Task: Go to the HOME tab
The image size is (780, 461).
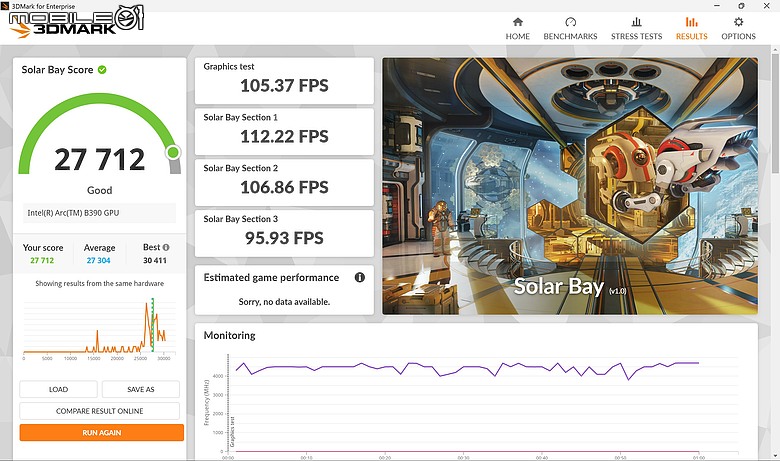Action: pos(517,29)
